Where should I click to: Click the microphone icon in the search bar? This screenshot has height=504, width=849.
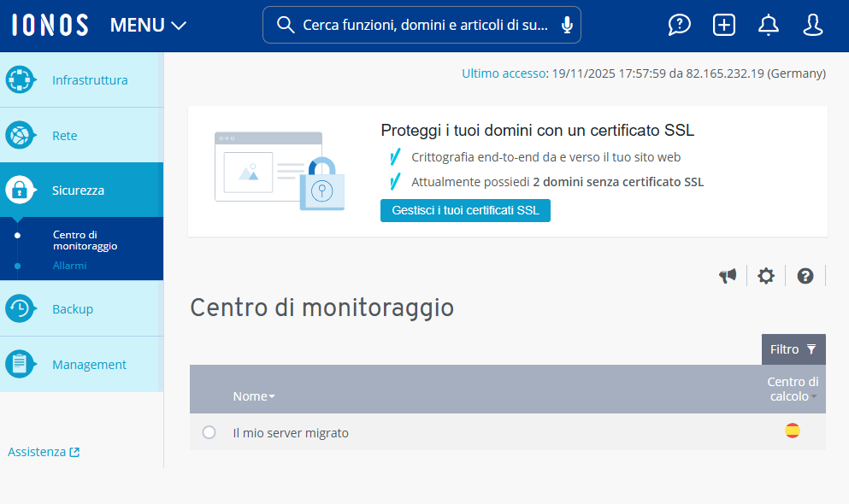point(566,25)
